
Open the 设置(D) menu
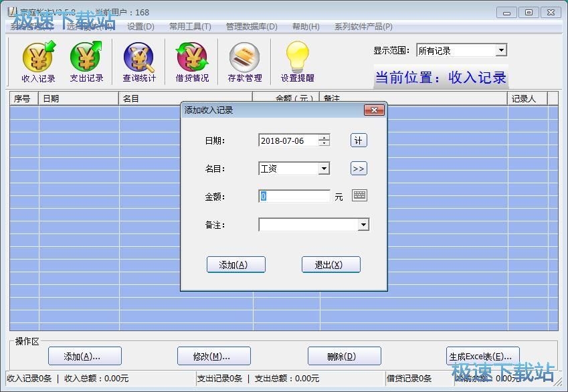click(140, 27)
